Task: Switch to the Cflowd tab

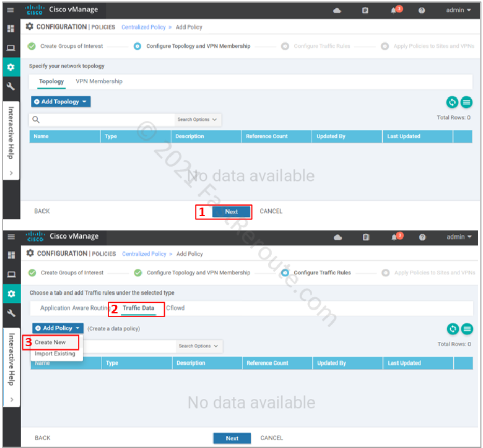Action: point(175,308)
